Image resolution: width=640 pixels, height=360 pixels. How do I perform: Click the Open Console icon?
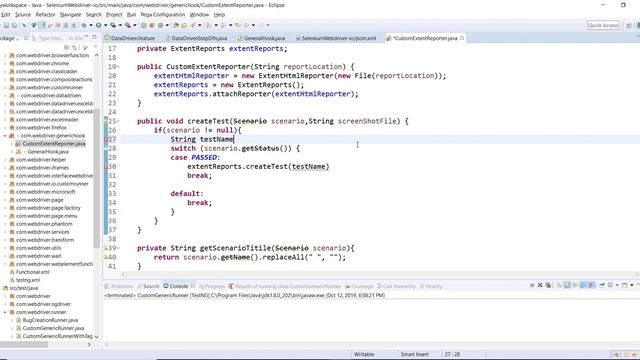click(624, 285)
